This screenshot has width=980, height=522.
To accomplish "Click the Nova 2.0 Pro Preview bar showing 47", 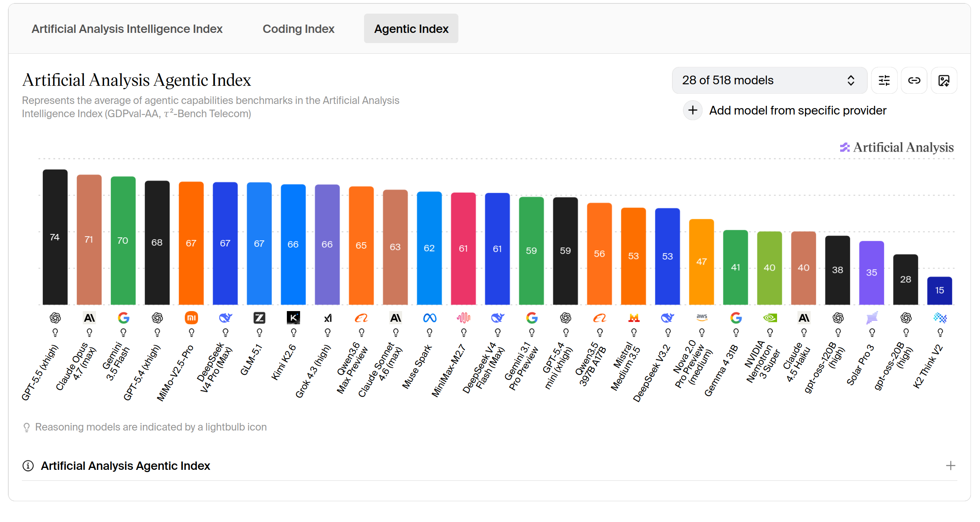I will pyautogui.click(x=701, y=262).
